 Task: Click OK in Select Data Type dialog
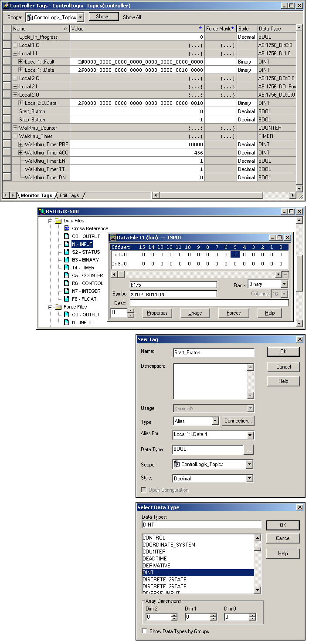click(x=283, y=525)
